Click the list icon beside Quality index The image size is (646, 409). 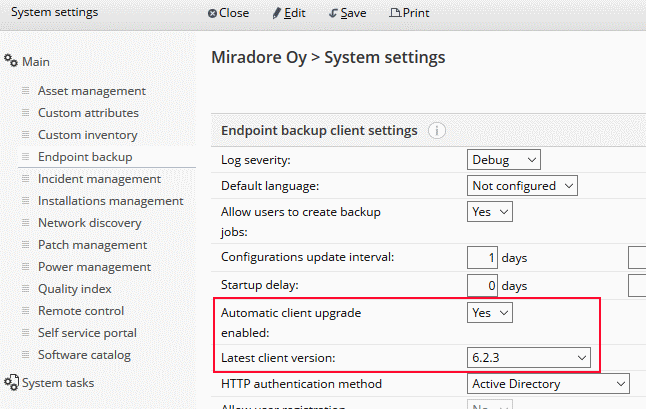click(x=26, y=289)
